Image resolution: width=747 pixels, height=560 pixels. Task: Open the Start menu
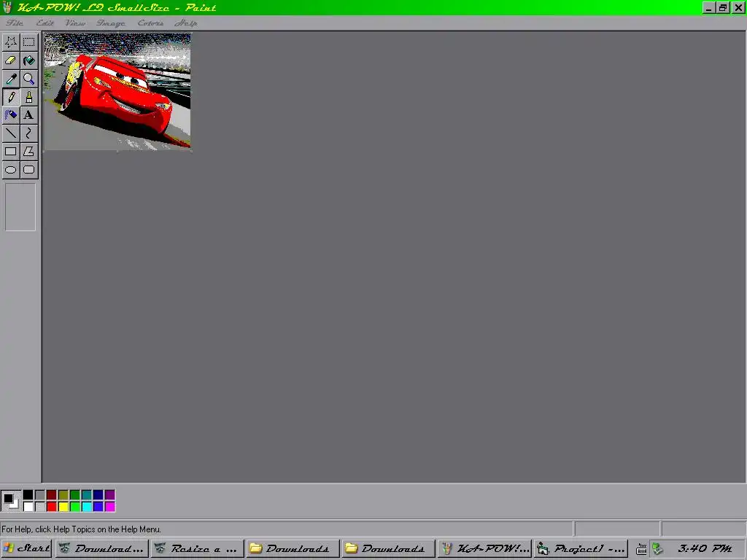(26, 548)
